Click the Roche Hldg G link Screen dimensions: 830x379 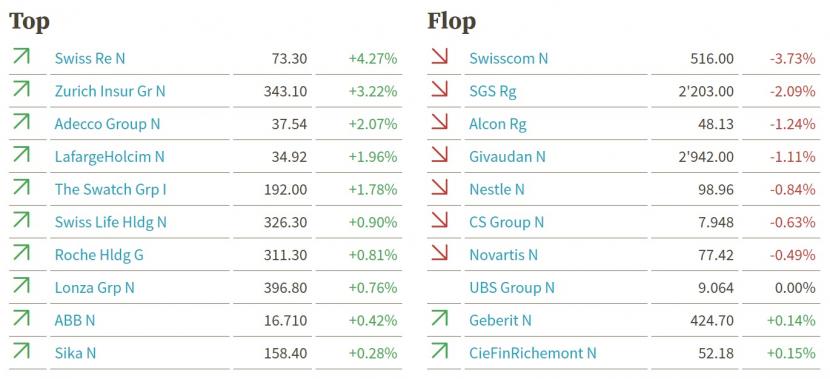(99, 255)
